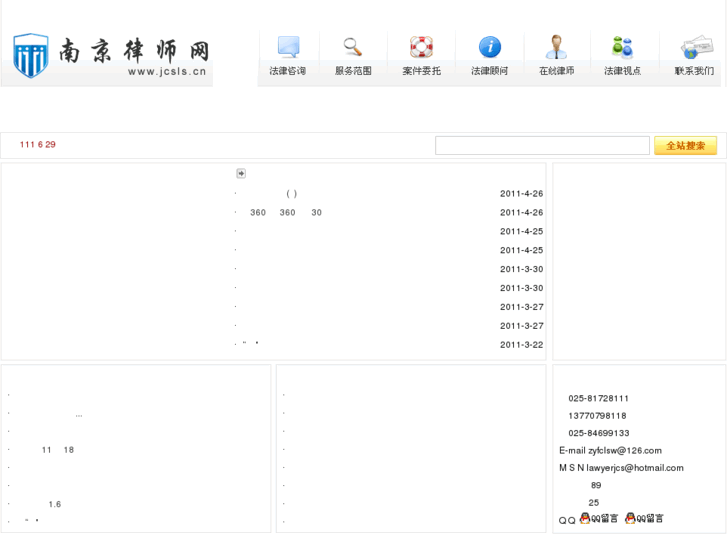Click the second 2011-3-30 date
The image size is (727, 545).
521,288
